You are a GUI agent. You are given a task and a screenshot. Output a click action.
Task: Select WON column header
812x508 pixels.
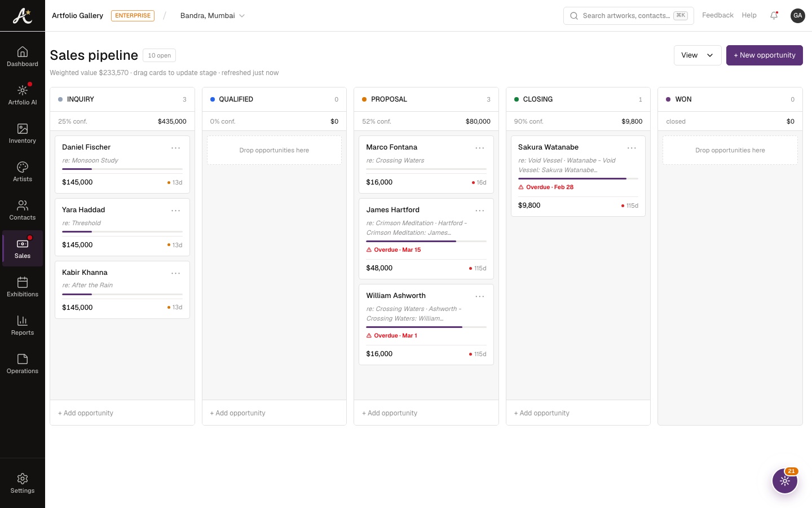pyautogui.click(x=730, y=99)
